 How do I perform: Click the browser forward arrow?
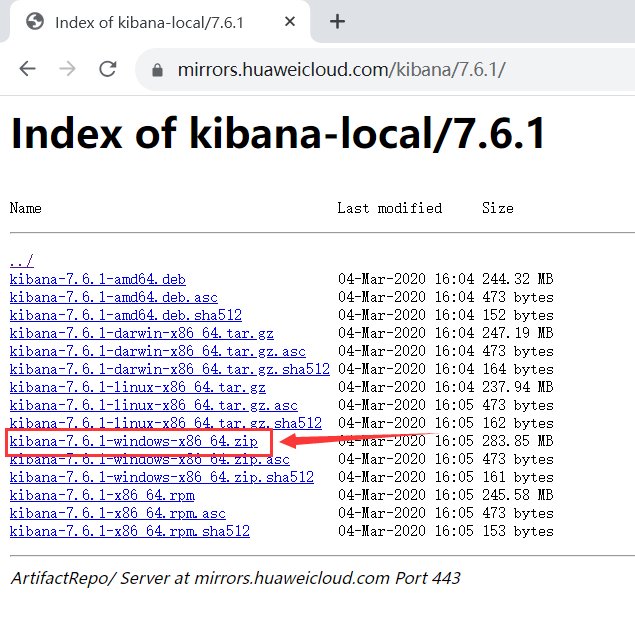pyautogui.click(x=67, y=69)
